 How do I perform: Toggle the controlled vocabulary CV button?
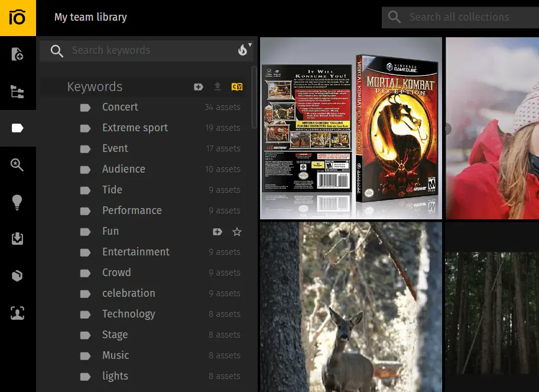click(237, 87)
